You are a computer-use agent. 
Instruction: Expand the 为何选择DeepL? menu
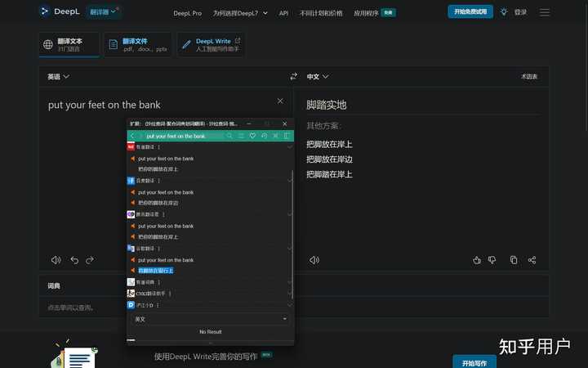point(240,13)
